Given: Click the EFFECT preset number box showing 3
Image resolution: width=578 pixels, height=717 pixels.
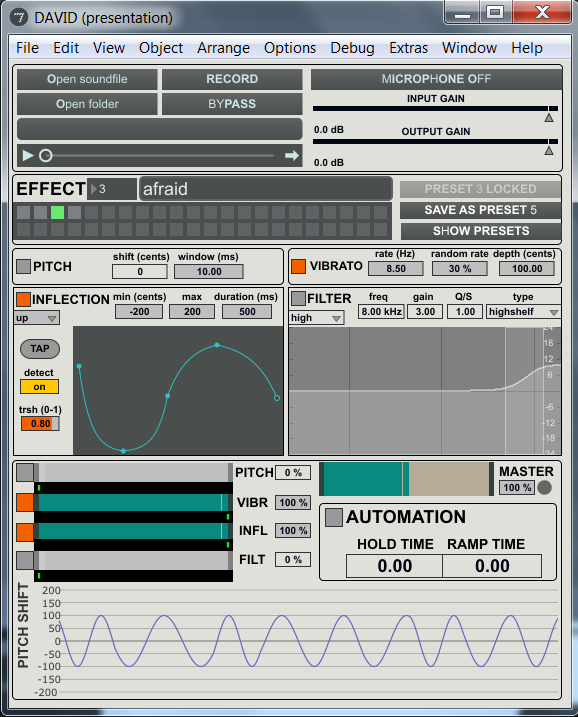Looking at the screenshot, I should point(112,189).
